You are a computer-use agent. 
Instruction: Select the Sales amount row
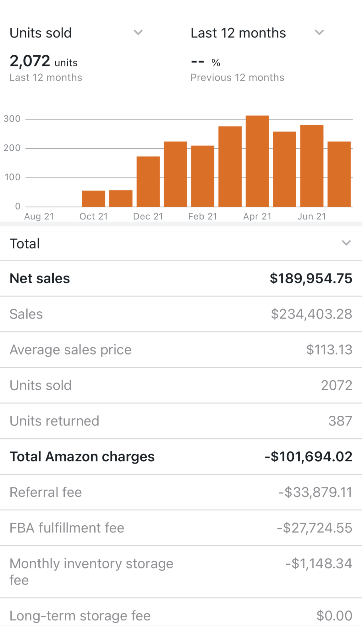[181, 314]
